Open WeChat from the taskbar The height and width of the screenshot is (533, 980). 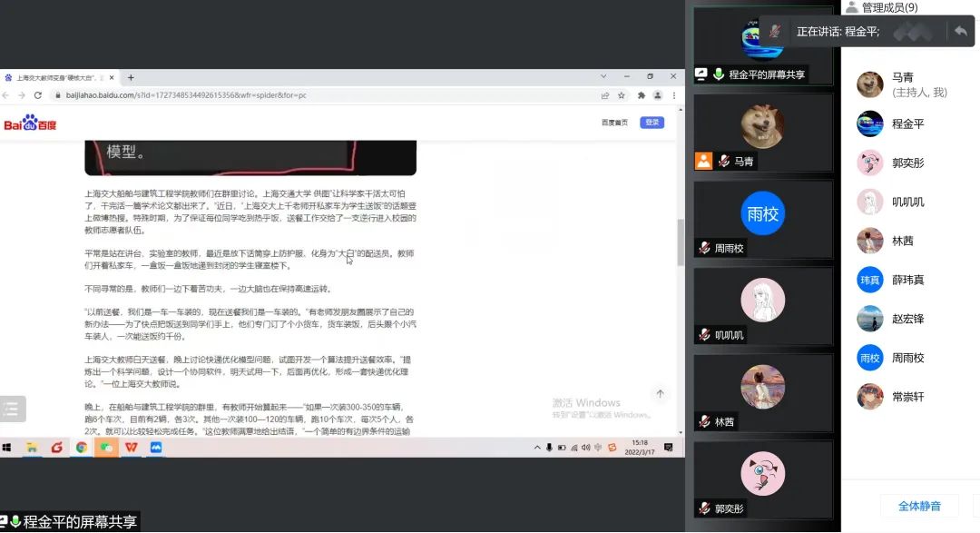[x=106, y=447]
